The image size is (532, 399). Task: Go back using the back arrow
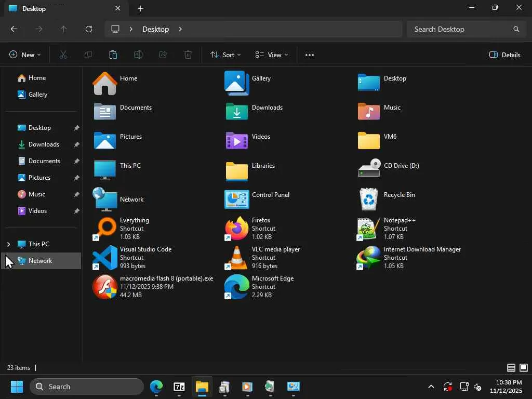click(x=14, y=29)
